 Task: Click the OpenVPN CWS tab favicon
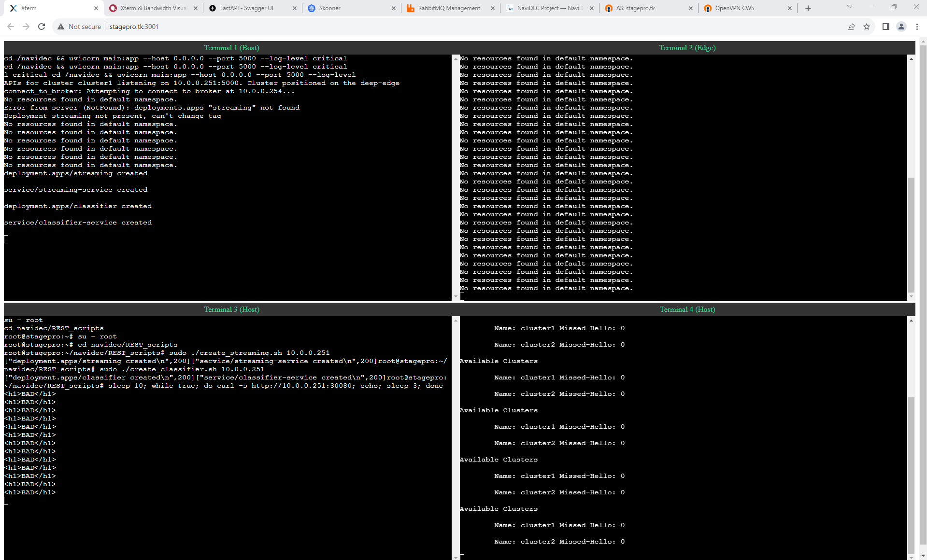tap(708, 8)
